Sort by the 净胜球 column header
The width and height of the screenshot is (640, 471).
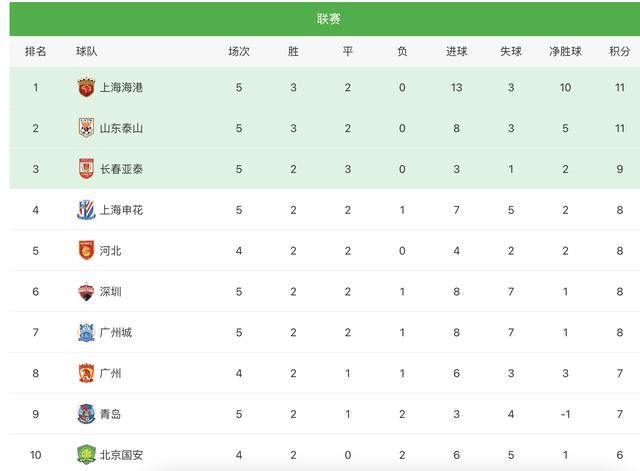(565, 51)
